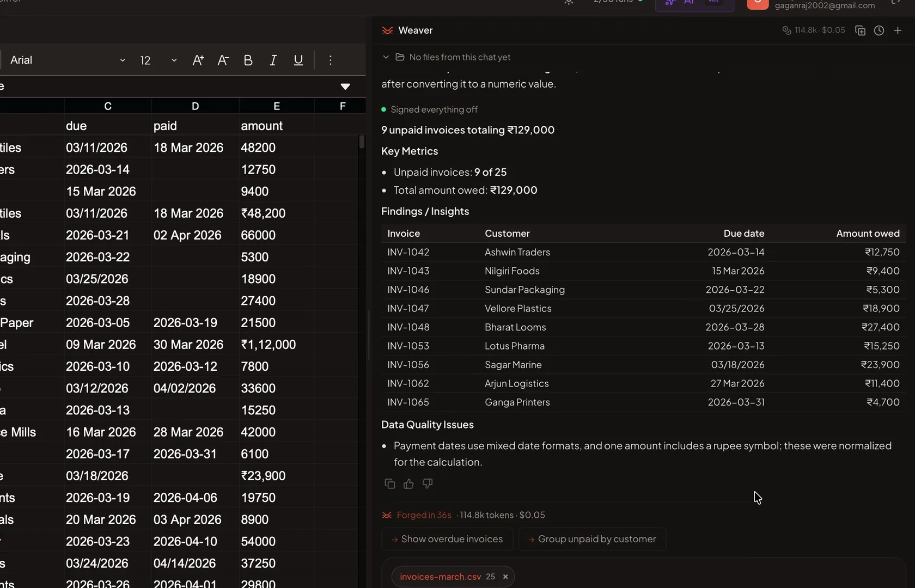Click Group unpaid by customer suggestion

click(x=592, y=539)
